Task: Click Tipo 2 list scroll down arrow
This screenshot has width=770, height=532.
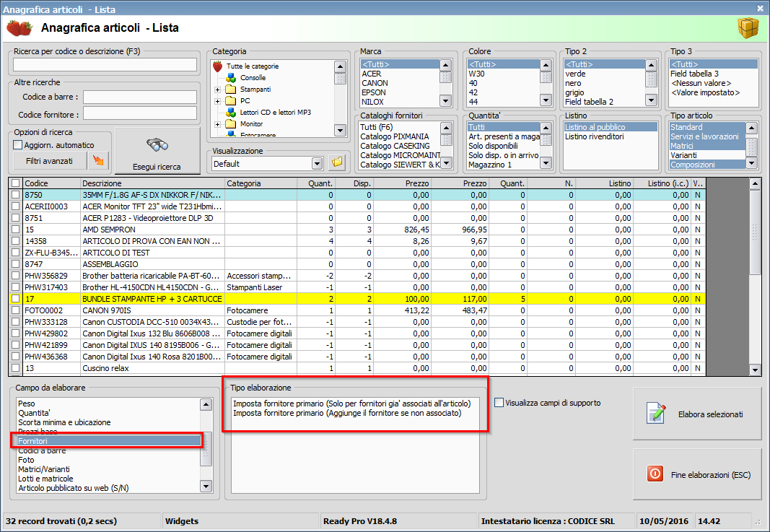Action: tap(651, 101)
